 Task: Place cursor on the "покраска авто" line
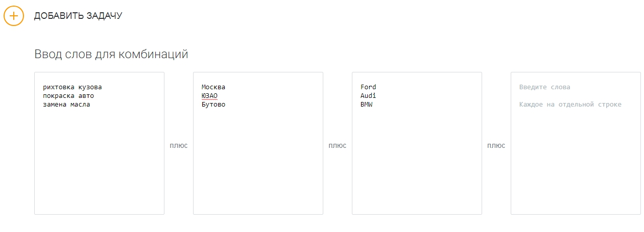pos(68,96)
